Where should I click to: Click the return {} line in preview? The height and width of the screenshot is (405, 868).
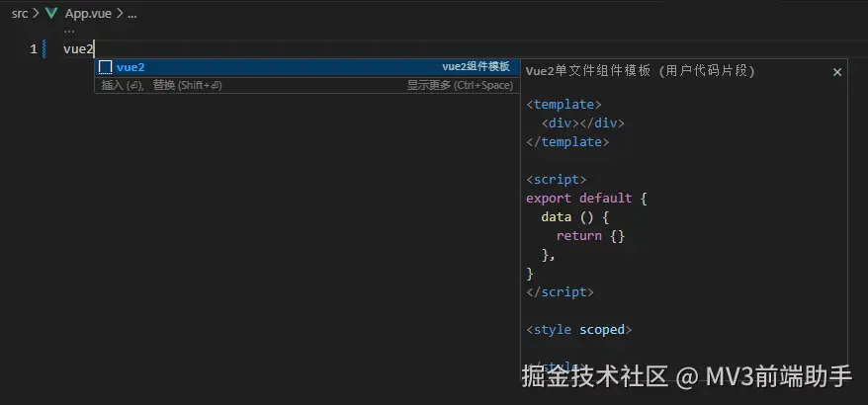(590, 236)
